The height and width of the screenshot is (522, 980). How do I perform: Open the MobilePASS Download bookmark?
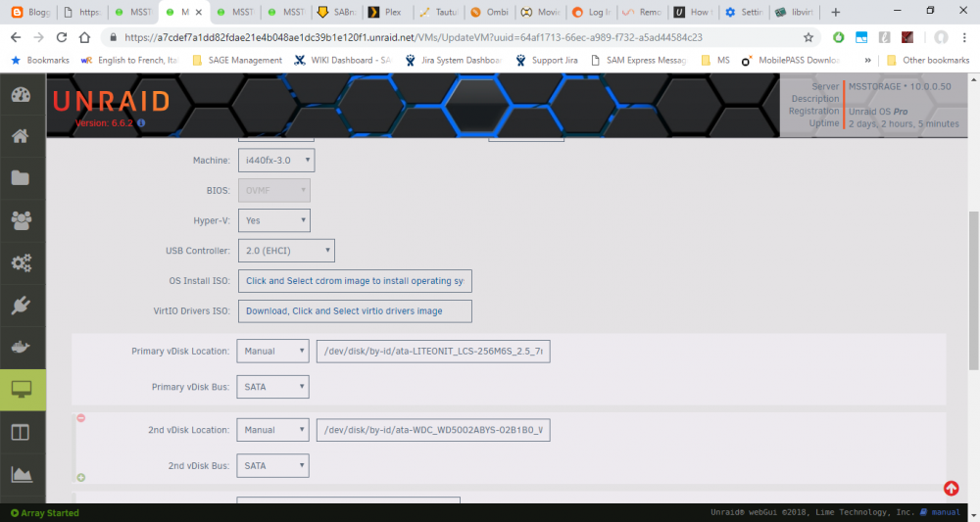tap(791, 60)
